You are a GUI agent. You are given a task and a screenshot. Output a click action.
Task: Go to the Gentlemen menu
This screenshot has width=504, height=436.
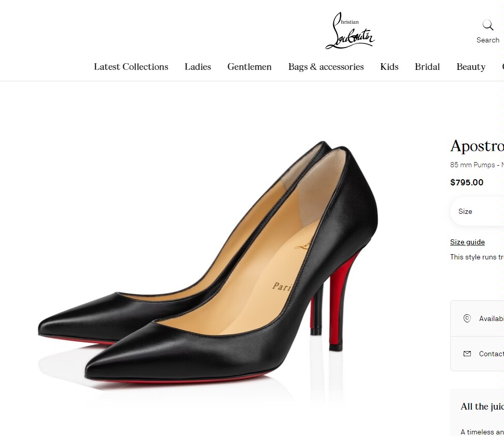tap(249, 67)
